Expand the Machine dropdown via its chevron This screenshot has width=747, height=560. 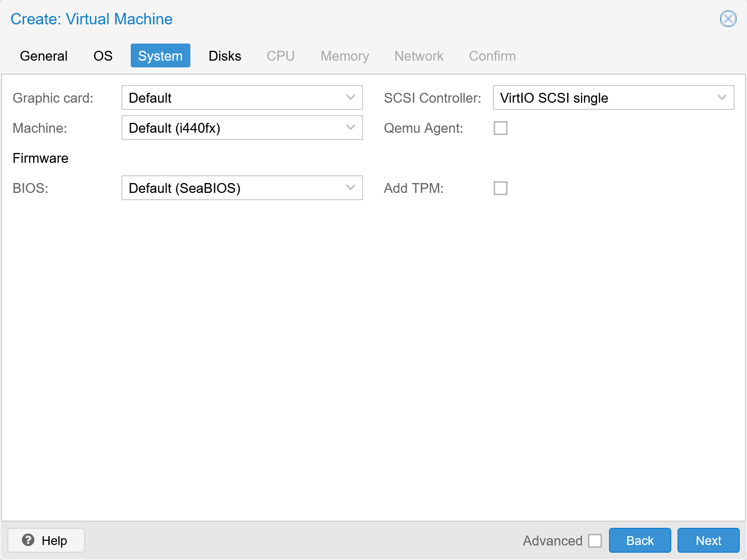[x=350, y=128]
